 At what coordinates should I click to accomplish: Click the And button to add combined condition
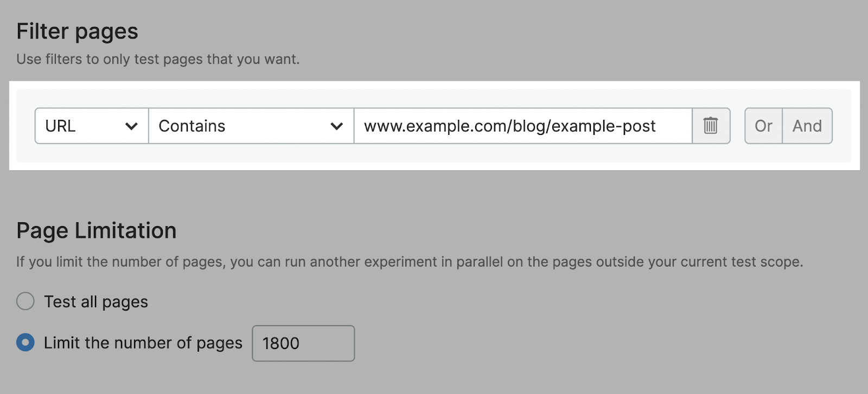click(x=807, y=126)
